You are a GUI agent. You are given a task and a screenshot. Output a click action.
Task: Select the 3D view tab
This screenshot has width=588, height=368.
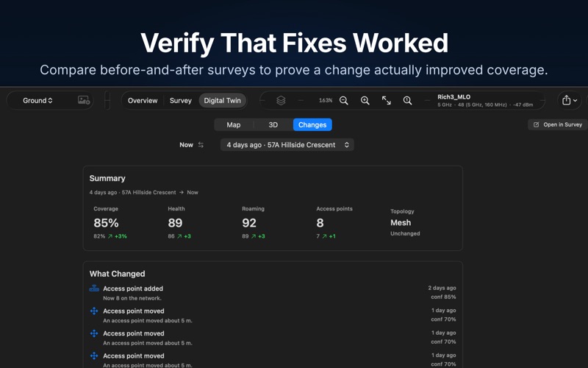(273, 124)
